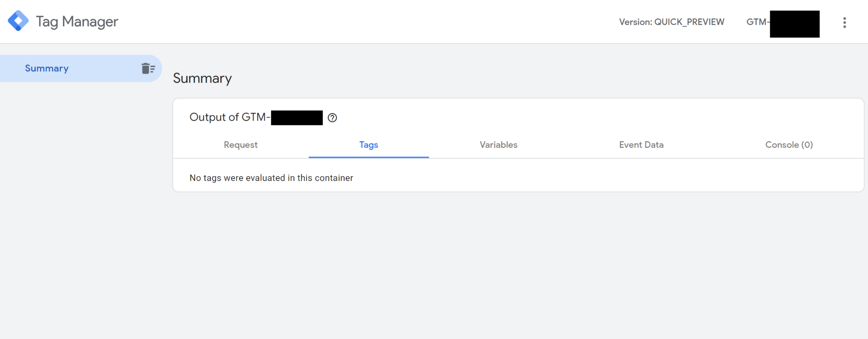Click the Tag Manager logo to return home
This screenshot has width=868, height=339.
coord(19,20)
